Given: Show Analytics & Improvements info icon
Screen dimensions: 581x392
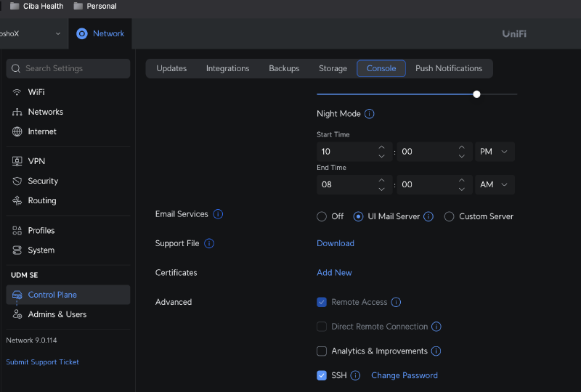Looking at the screenshot, I should [436, 351].
